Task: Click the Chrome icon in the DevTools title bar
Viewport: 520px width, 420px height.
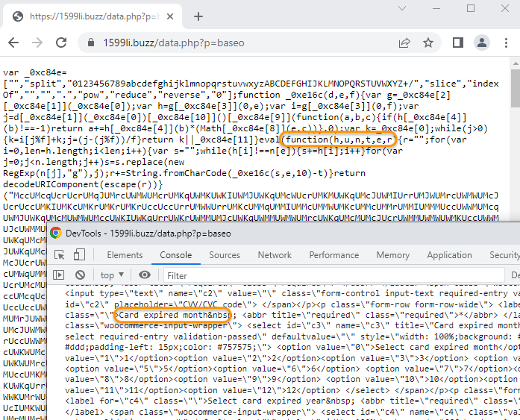Action: (x=56, y=233)
